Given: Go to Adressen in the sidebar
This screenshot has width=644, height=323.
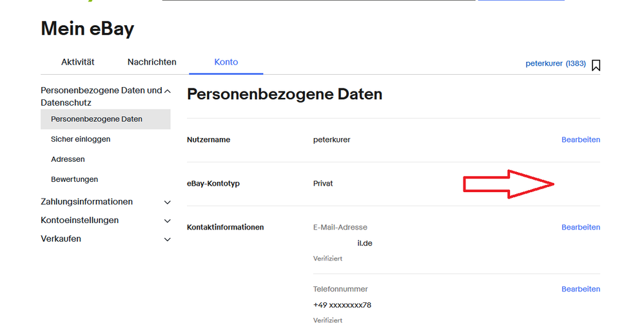Looking at the screenshot, I should pos(68,159).
